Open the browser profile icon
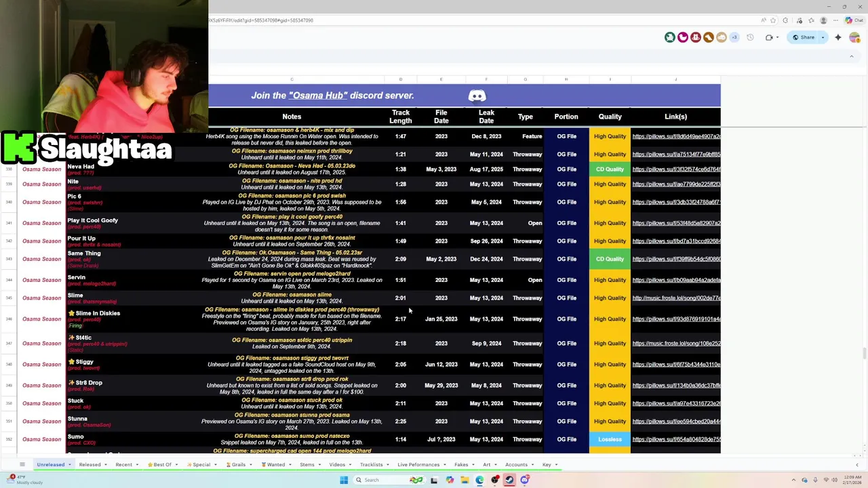Screen dimensions: 868x488 coord(823,20)
